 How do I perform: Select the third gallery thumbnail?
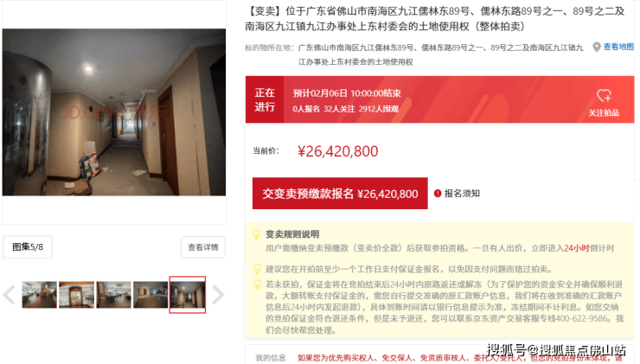click(x=113, y=295)
